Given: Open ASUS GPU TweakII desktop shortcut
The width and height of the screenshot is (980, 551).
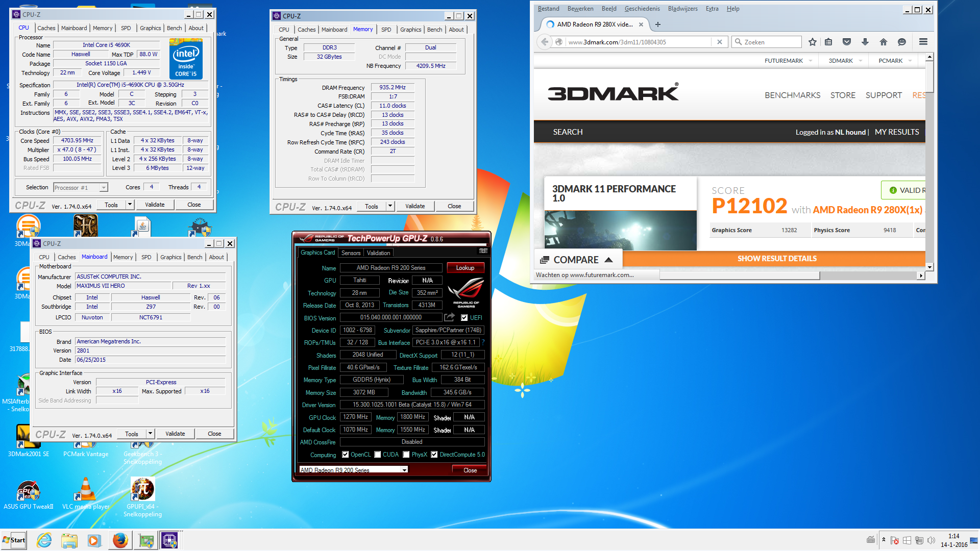Looking at the screenshot, I should point(29,494).
